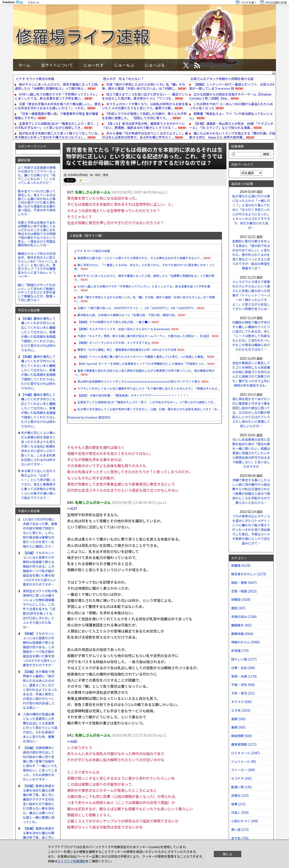Open the ホーム menu item
Viewport: 289px width, 868px height.
pos(24,65)
